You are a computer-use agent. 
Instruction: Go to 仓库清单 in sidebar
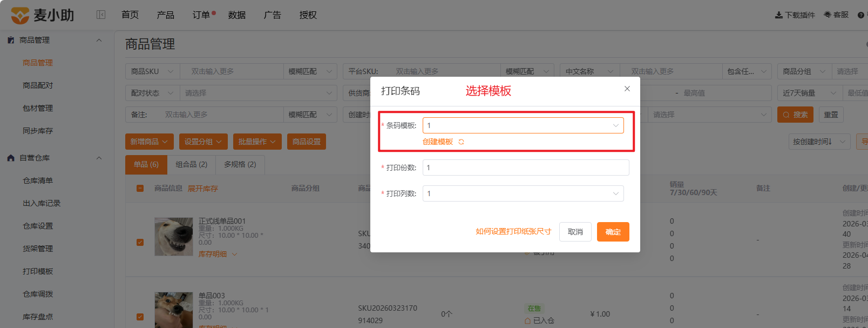(38, 180)
